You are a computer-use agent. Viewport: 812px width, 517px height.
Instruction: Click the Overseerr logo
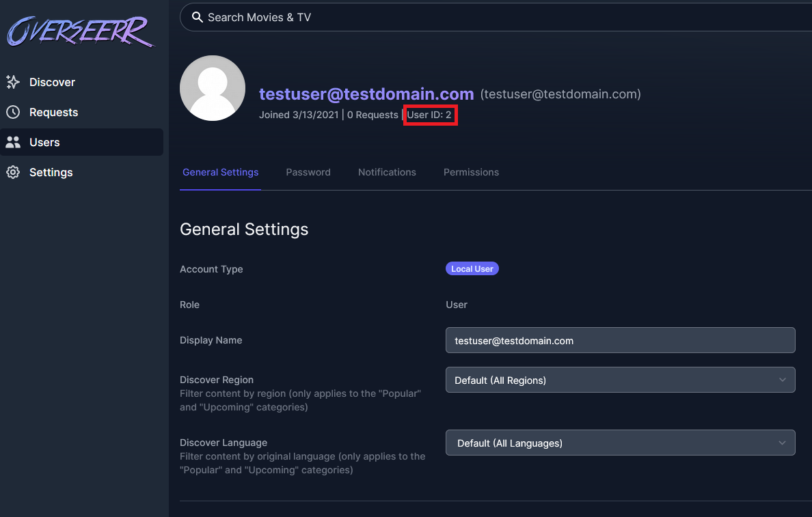coord(80,31)
